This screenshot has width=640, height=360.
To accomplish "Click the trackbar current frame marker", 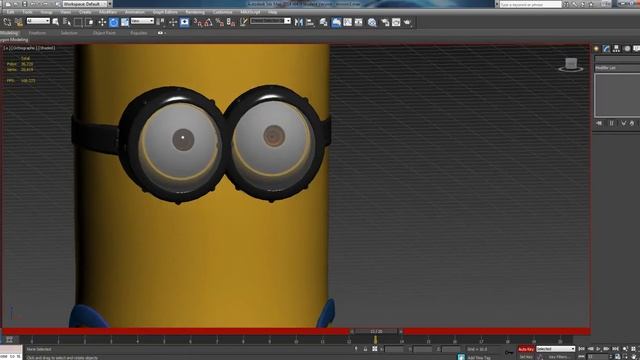I will 375,340.
